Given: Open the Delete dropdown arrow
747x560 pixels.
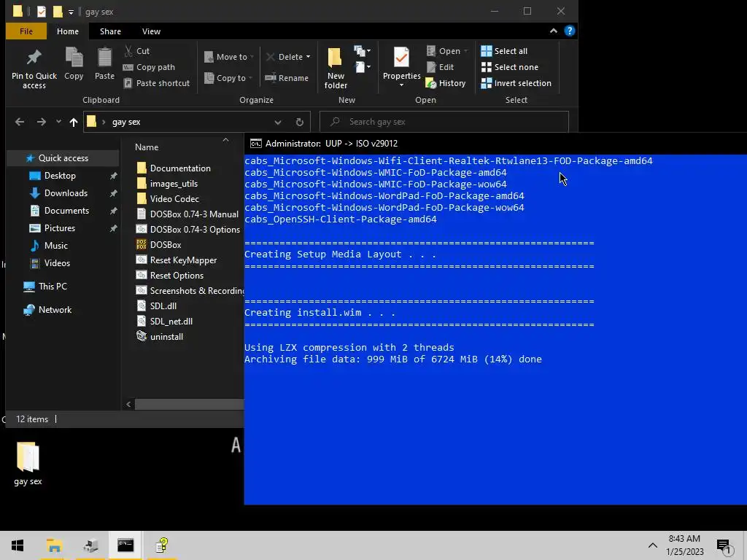Looking at the screenshot, I should pos(309,57).
